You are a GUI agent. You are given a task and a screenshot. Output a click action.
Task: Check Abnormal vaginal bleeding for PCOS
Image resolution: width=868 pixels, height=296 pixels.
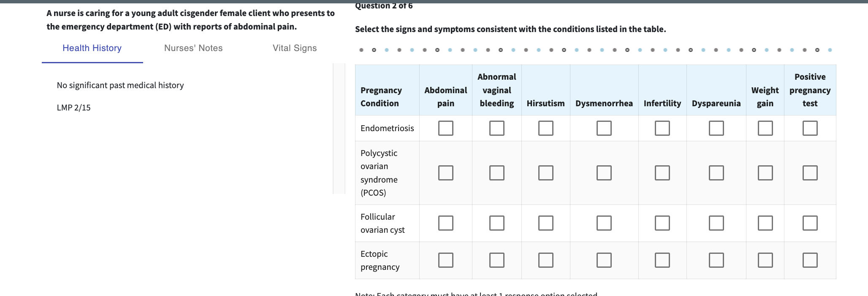496,172
